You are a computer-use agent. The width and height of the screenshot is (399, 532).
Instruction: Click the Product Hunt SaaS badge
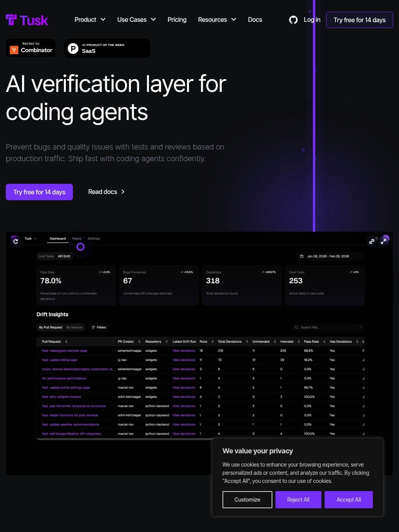tap(107, 48)
